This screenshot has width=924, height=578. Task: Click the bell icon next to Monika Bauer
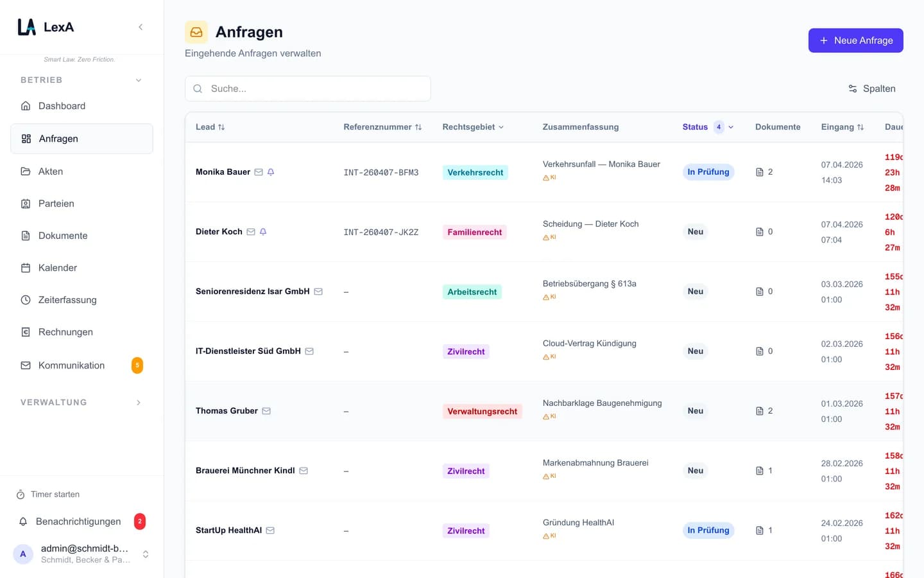(271, 172)
